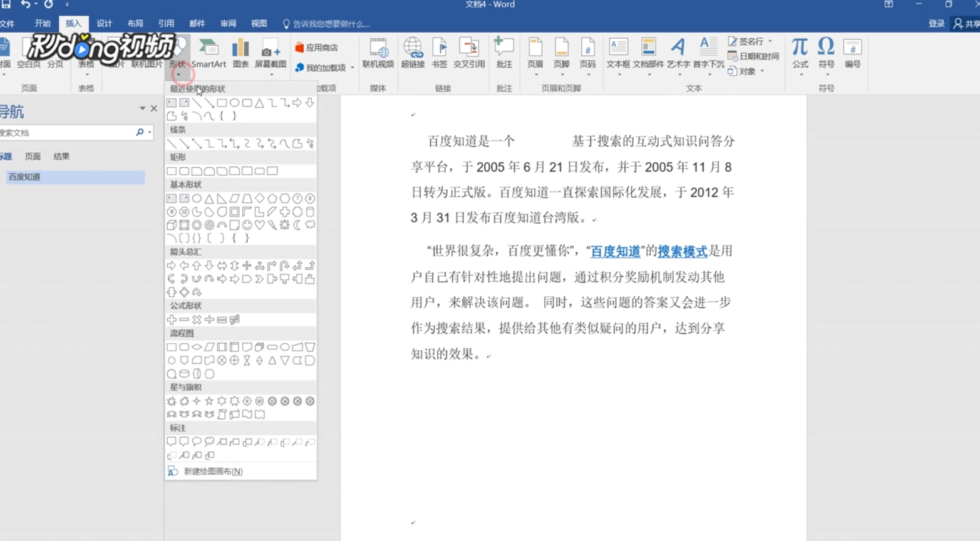Open the text box (文本框) gallery

point(618,56)
